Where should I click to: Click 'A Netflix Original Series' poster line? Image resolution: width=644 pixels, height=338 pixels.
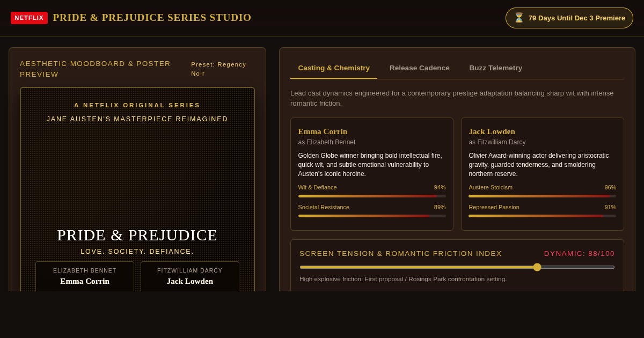point(137,105)
